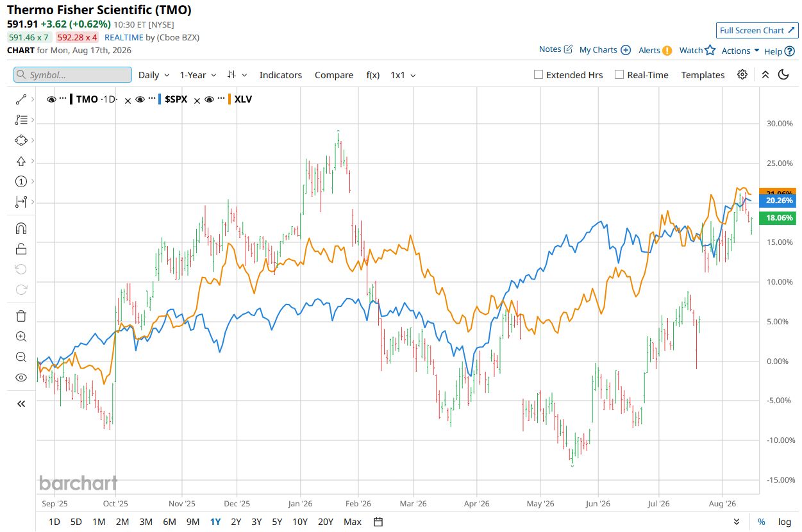Hide all drawings with sidebar eye icon

[x=21, y=378]
